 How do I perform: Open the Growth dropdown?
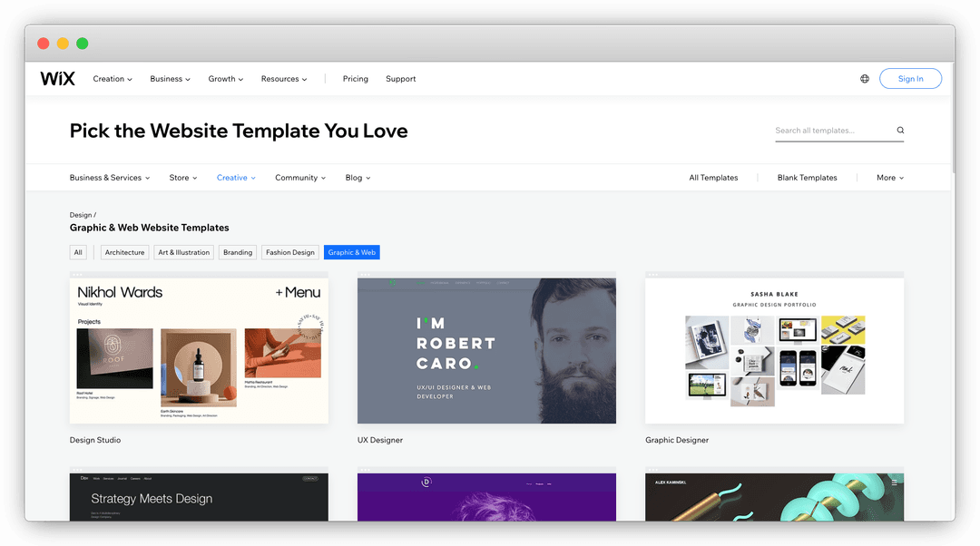(226, 79)
